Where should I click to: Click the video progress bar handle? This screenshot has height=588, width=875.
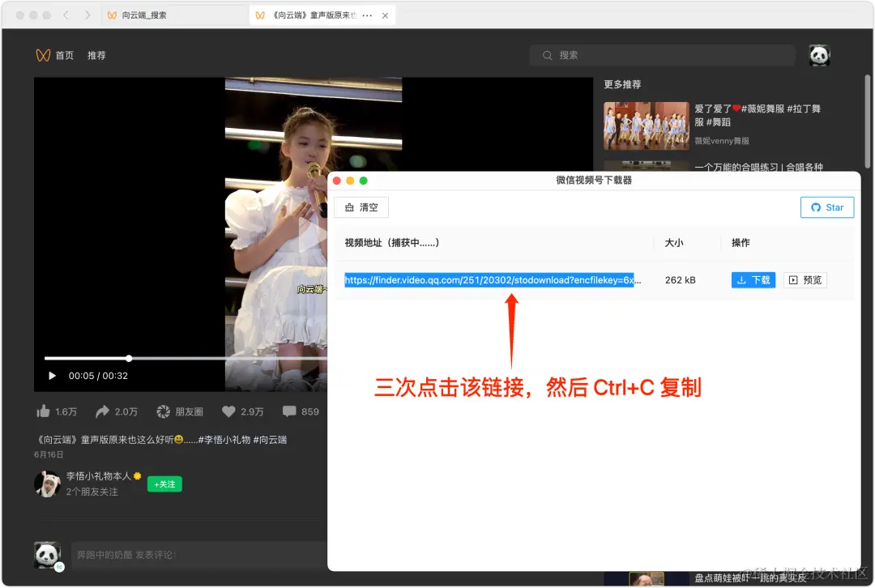(x=128, y=358)
